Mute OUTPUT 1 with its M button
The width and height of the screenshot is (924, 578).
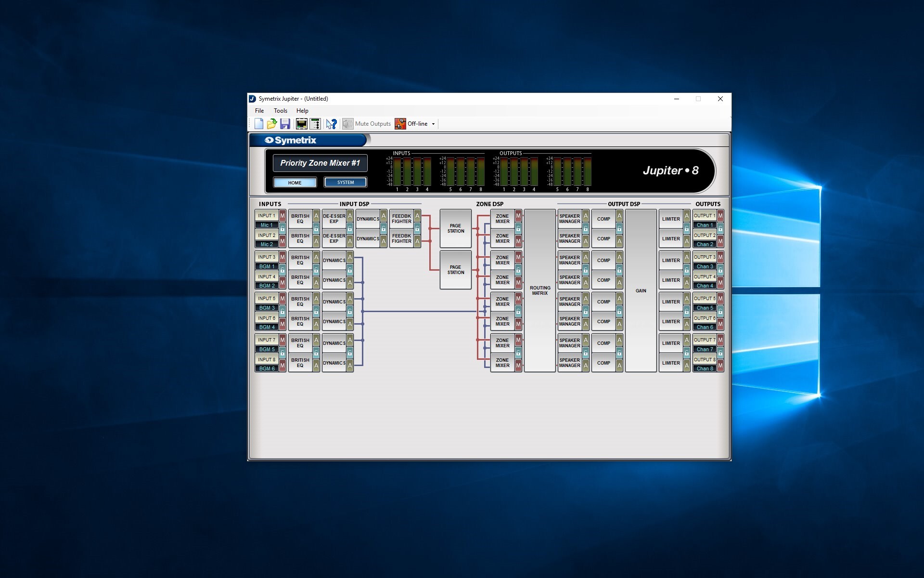[720, 216]
